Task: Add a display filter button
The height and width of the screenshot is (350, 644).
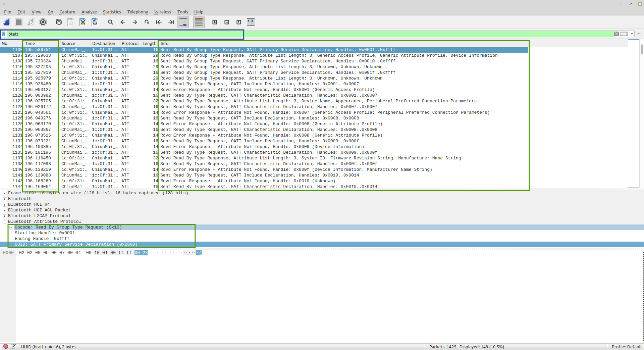Action: pyautogui.click(x=639, y=34)
